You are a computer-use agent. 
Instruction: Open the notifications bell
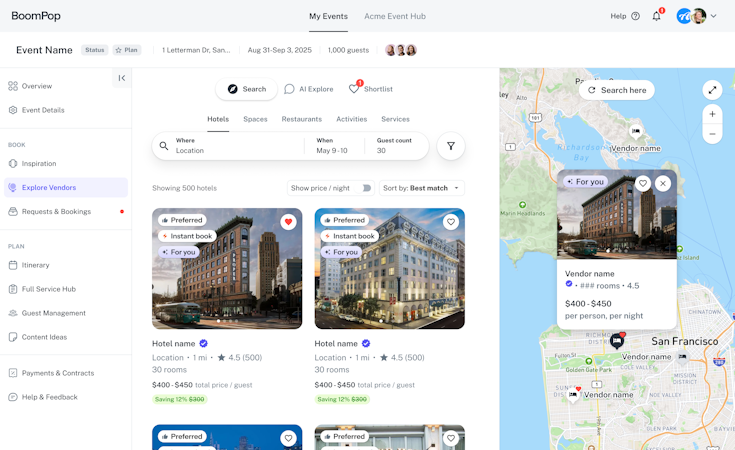pyautogui.click(x=656, y=16)
